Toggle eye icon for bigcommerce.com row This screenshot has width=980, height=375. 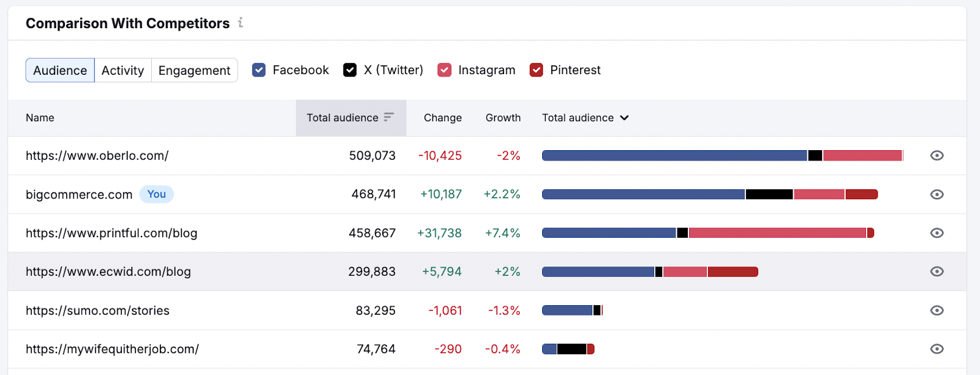(937, 194)
